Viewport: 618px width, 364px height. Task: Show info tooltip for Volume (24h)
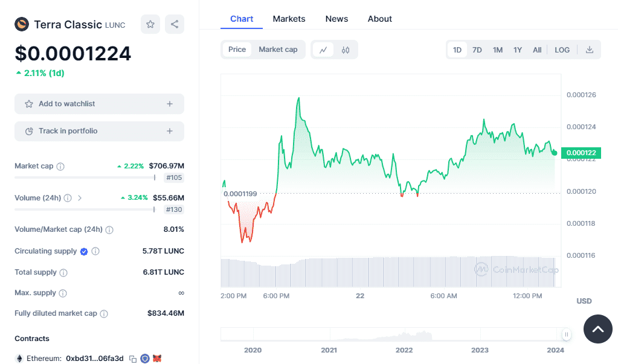[x=68, y=198]
